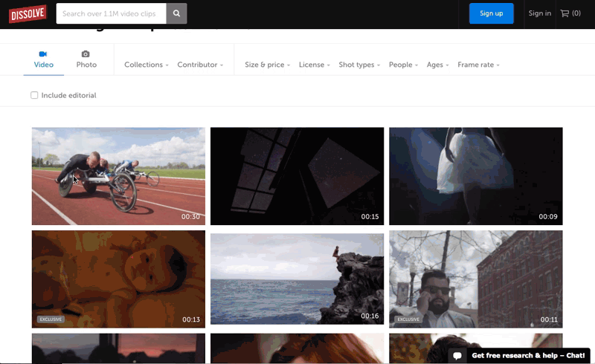Click the Sign up button
This screenshot has height=364, width=595.
491,13
